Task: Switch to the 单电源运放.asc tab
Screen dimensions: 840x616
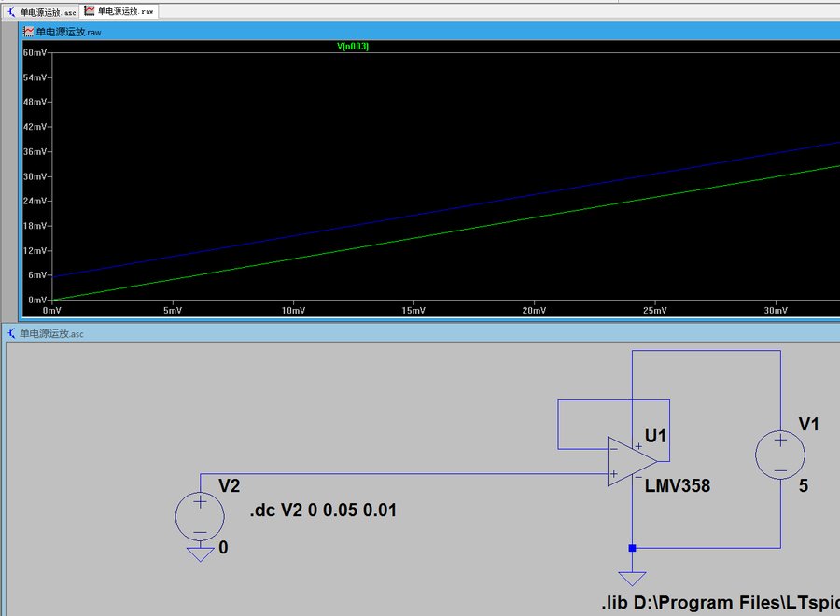Action: point(42,11)
